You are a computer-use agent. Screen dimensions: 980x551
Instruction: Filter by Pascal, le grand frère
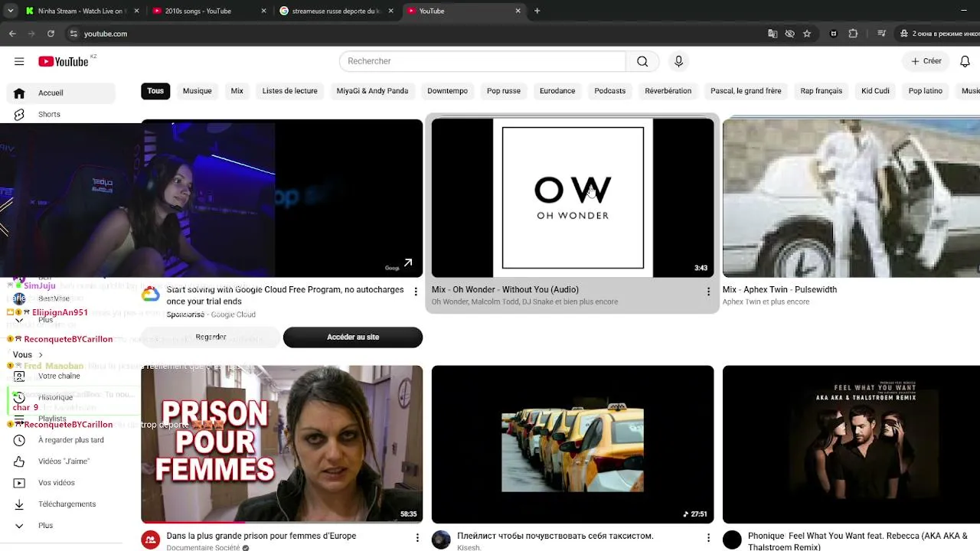[x=746, y=91]
